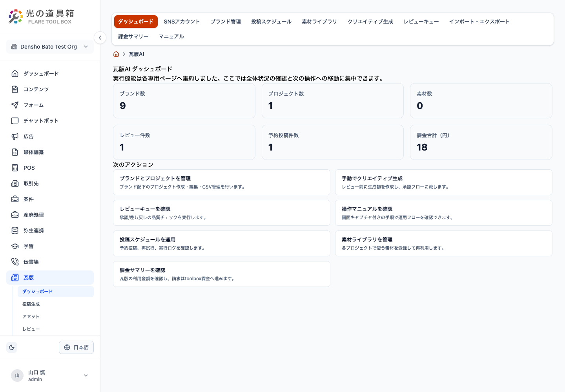Open レビューキューを確認 action card
Screen dimensions: 565x392
pos(222,213)
